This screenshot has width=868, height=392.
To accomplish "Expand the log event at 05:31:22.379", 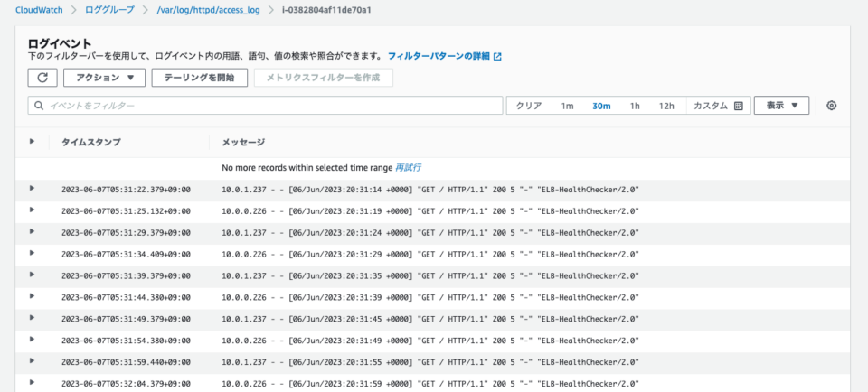I will point(33,189).
